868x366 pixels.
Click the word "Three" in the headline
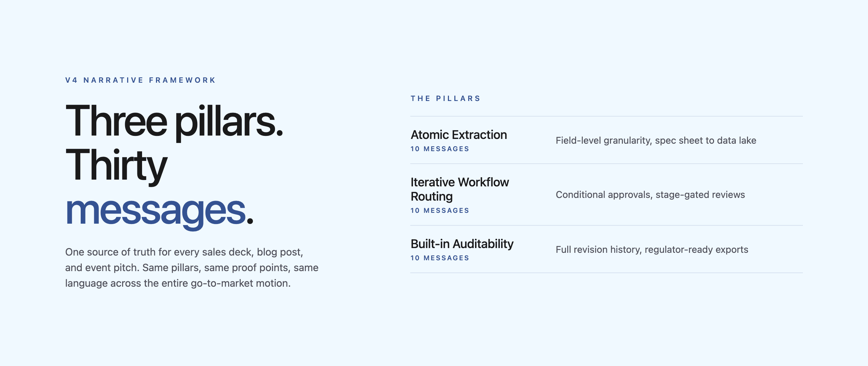tap(116, 121)
